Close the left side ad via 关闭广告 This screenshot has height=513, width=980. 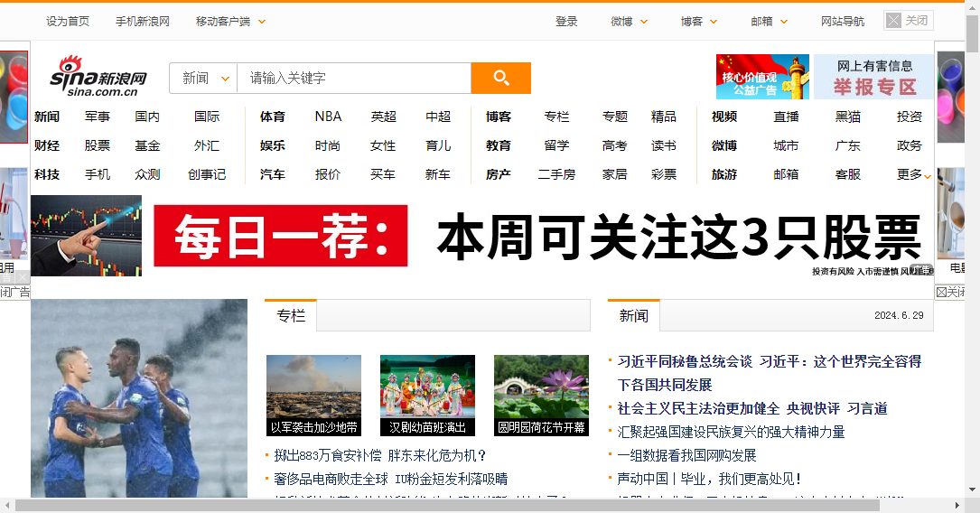(x=14, y=292)
